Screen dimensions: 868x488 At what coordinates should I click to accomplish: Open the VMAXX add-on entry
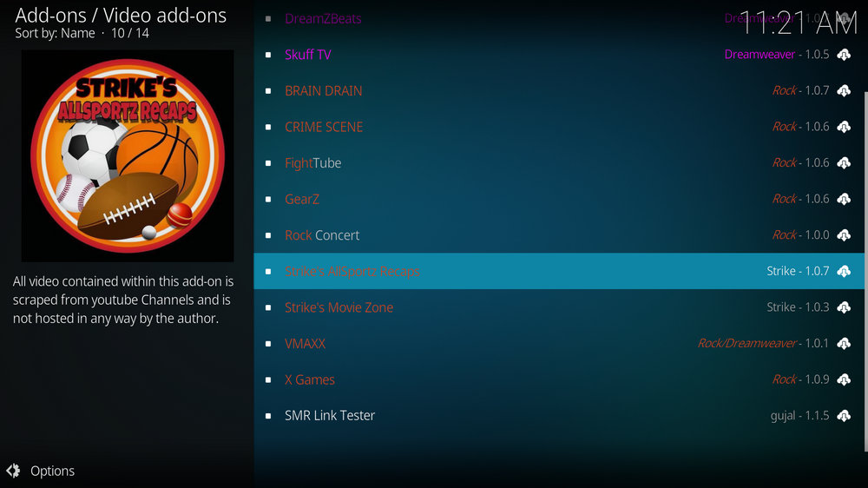pos(560,344)
